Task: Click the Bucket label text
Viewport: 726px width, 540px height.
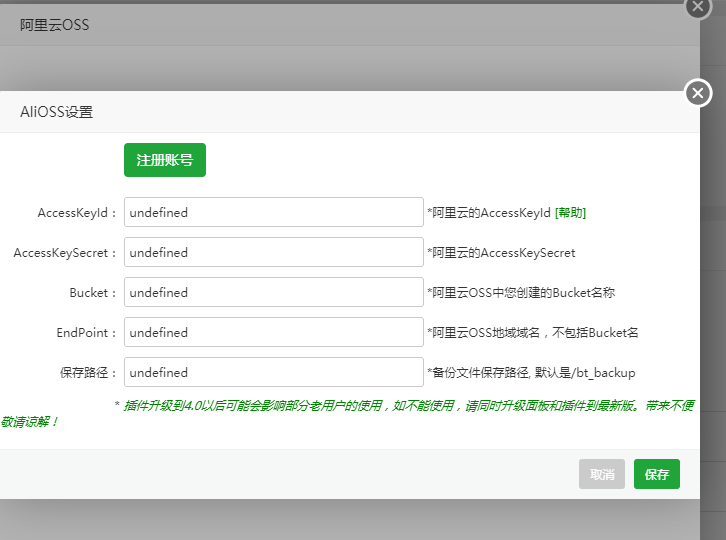Action: click(93, 293)
